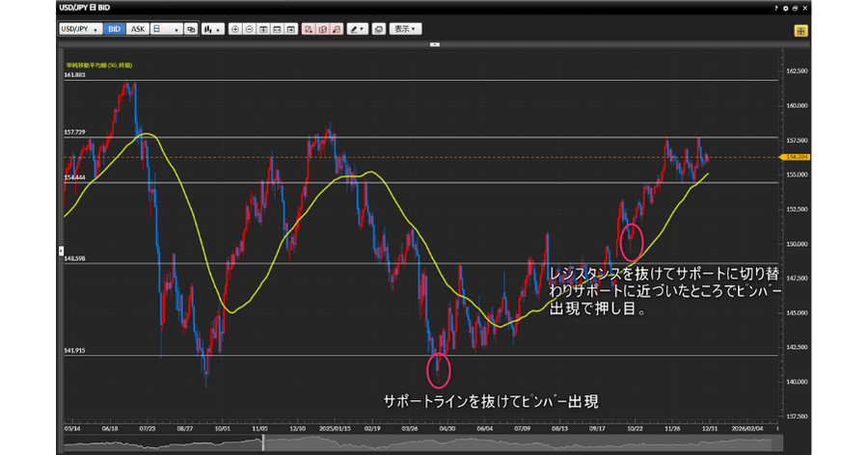Click the third pink toolbar icon
The width and height of the screenshot is (868, 455).
[x=336, y=30]
